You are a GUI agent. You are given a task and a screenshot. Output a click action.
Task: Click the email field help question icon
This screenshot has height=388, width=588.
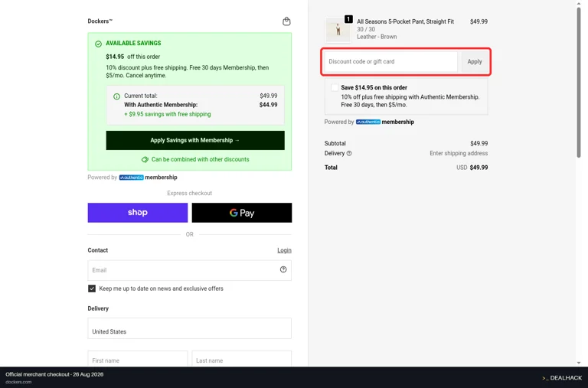[283, 269]
